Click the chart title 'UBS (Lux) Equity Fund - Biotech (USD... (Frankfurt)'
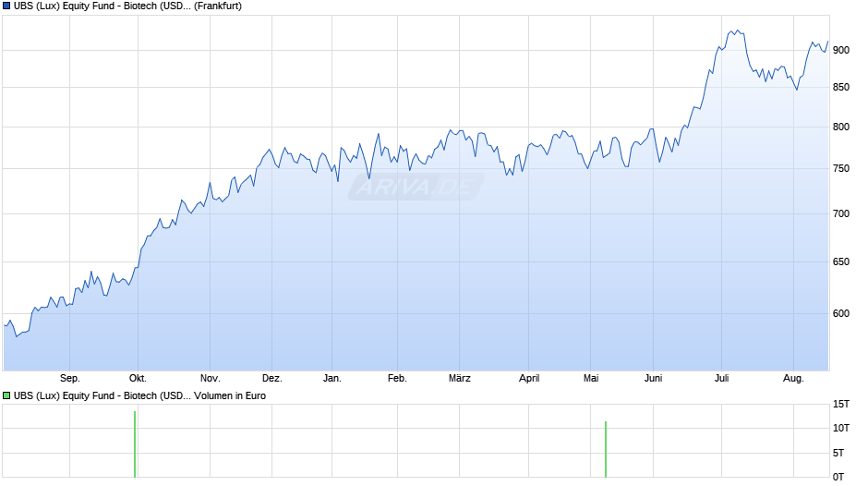868x486 pixels. 127,6
